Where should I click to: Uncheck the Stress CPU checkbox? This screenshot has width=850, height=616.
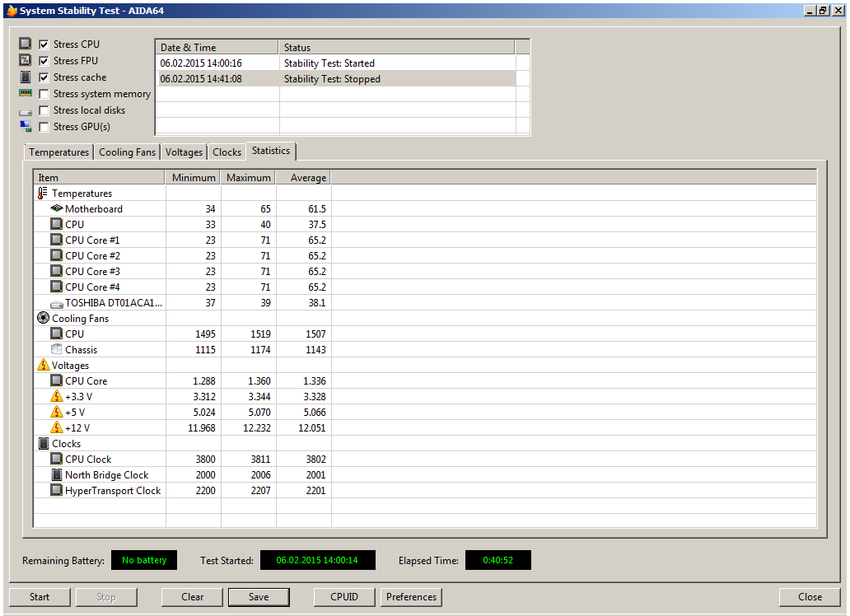(44, 44)
